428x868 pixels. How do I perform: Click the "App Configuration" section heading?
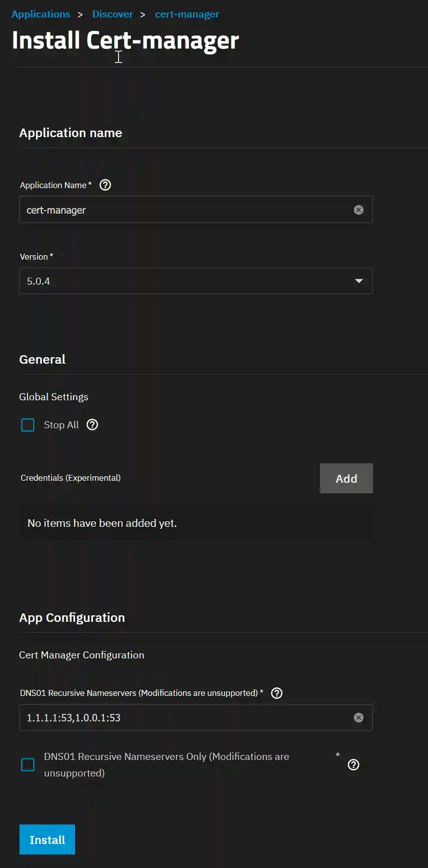coord(72,618)
